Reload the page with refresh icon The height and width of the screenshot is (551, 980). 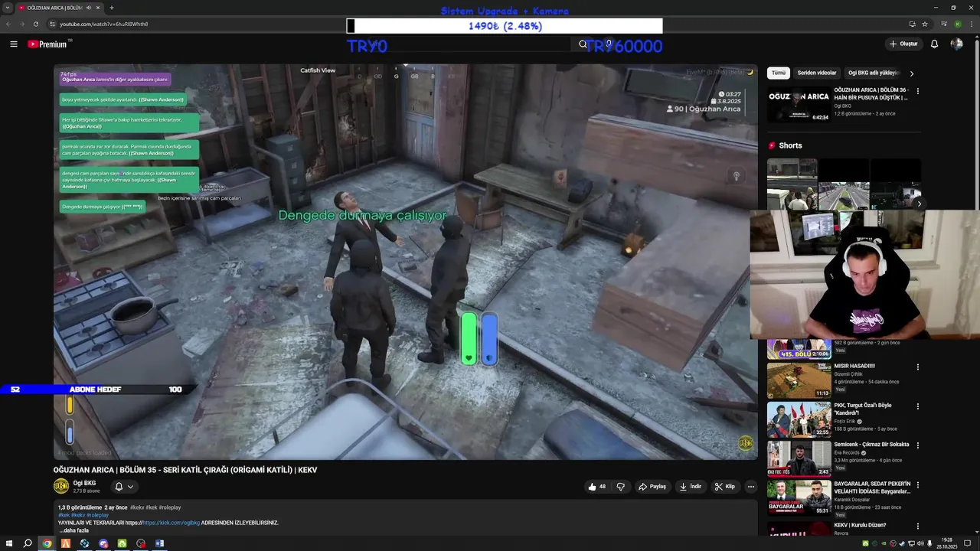35,24
